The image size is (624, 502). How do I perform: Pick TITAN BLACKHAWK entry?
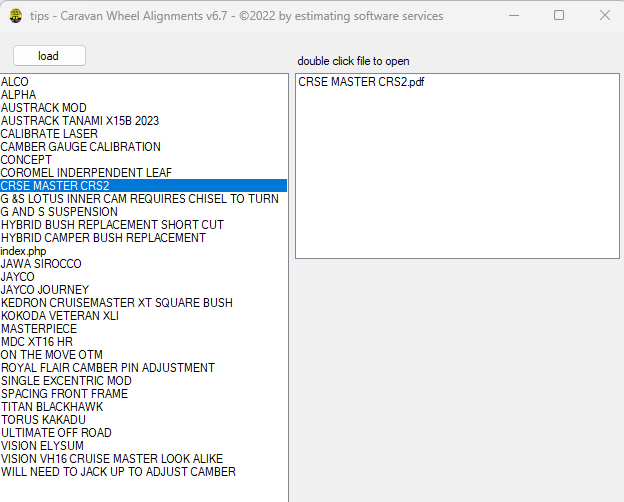144,407
